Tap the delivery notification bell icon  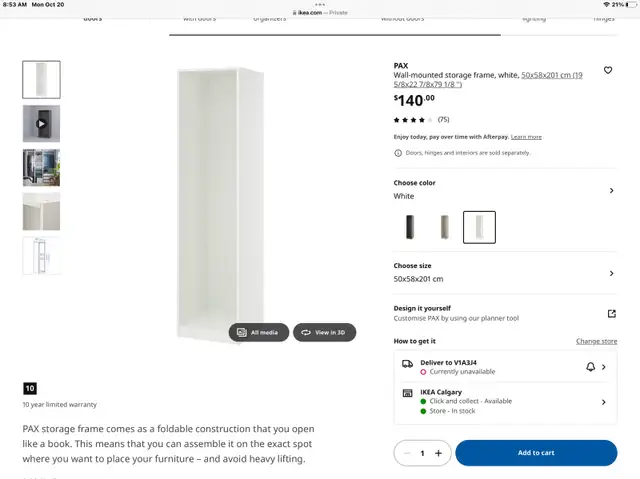[x=590, y=367]
